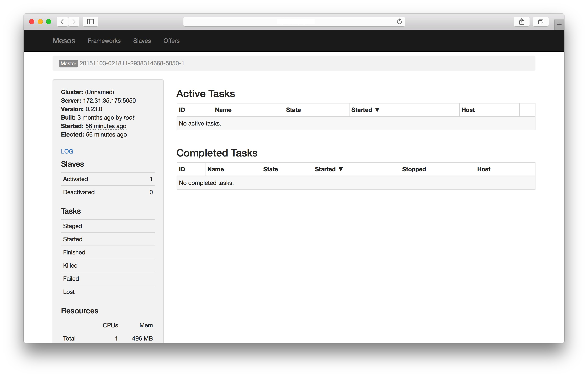Open the Slaves nav item
The image size is (588, 377).
(x=142, y=41)
